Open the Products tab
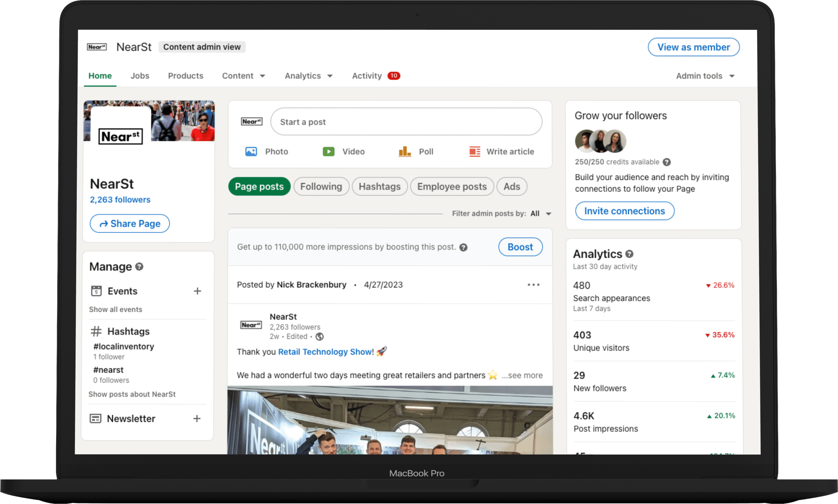Image resolution: width=838 pixels, height=504 pixels. (186, 76)
